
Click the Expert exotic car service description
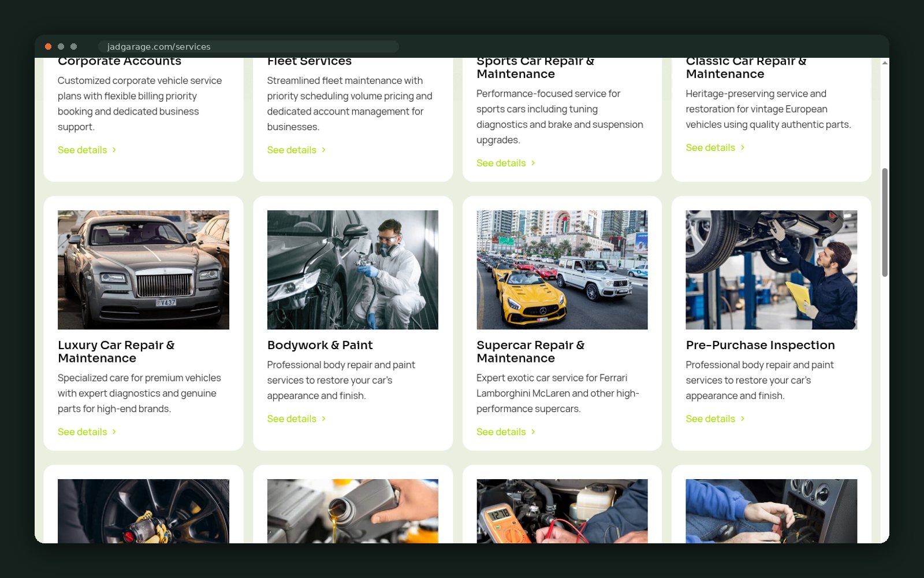(x=558, y=393)
